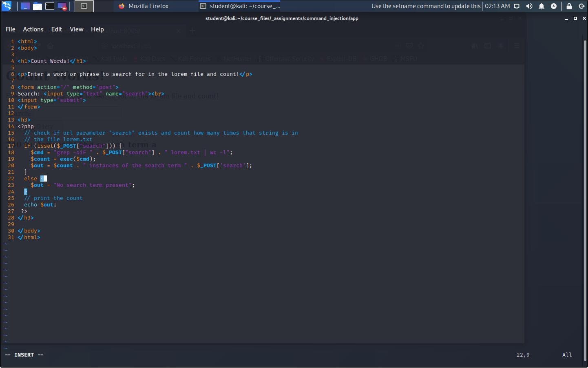
Task: Open the Edit menu
Action: (57, 29)
